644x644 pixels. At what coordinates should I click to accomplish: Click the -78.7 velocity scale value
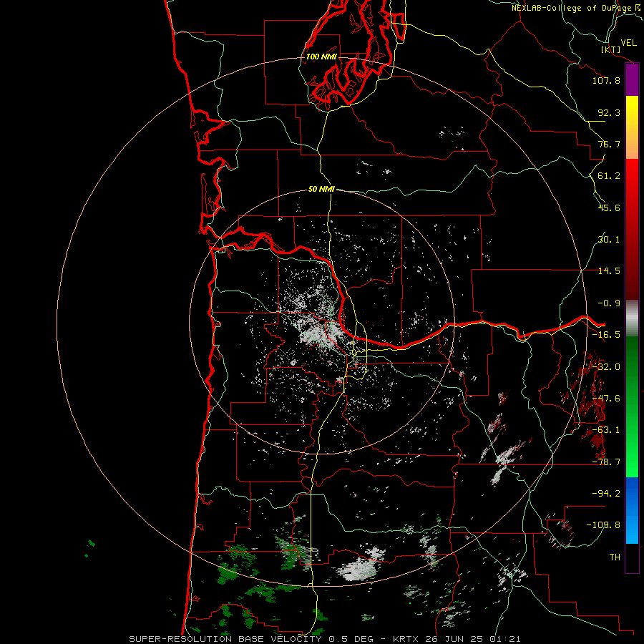point(606,462)
